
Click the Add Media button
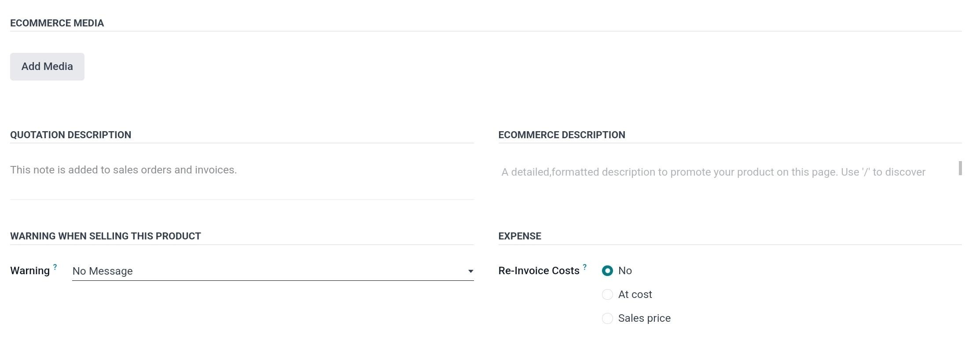click(47, 66)
